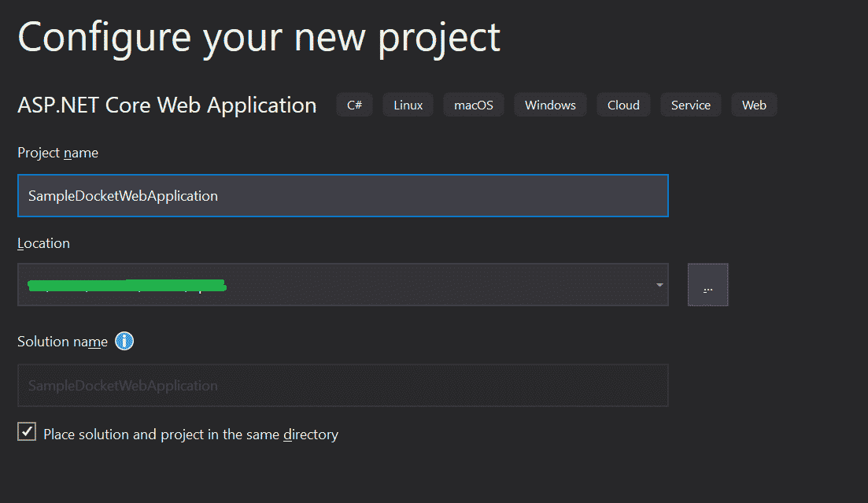Select the Web project tag
868x503 pixels.
753,104
